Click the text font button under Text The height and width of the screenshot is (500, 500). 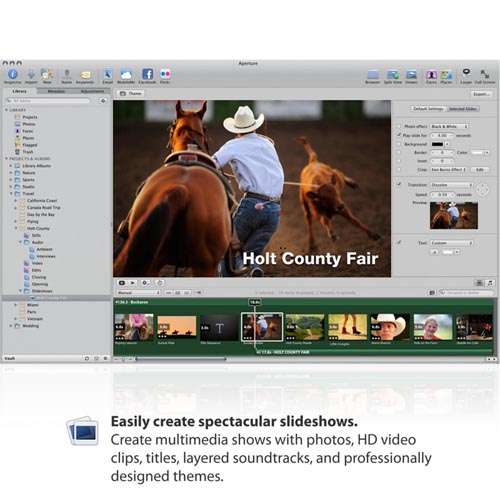pyautogui.click(x=434, y=252)
